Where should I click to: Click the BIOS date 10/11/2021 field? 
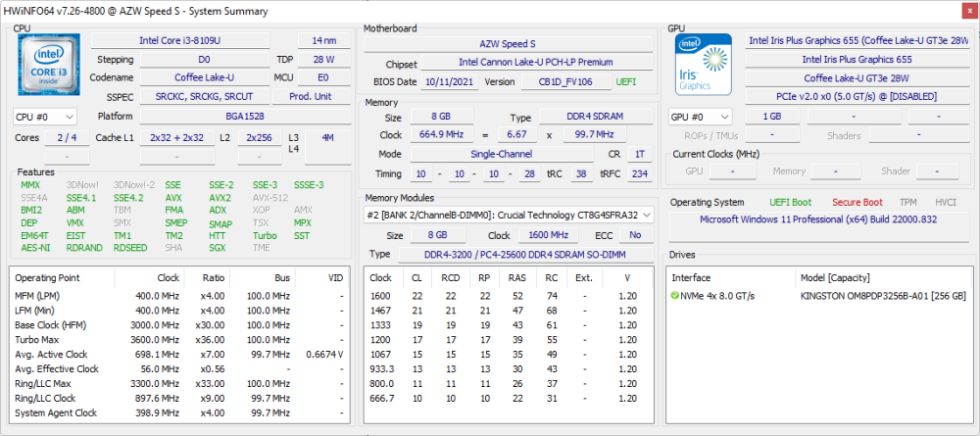tap(450, 82)
